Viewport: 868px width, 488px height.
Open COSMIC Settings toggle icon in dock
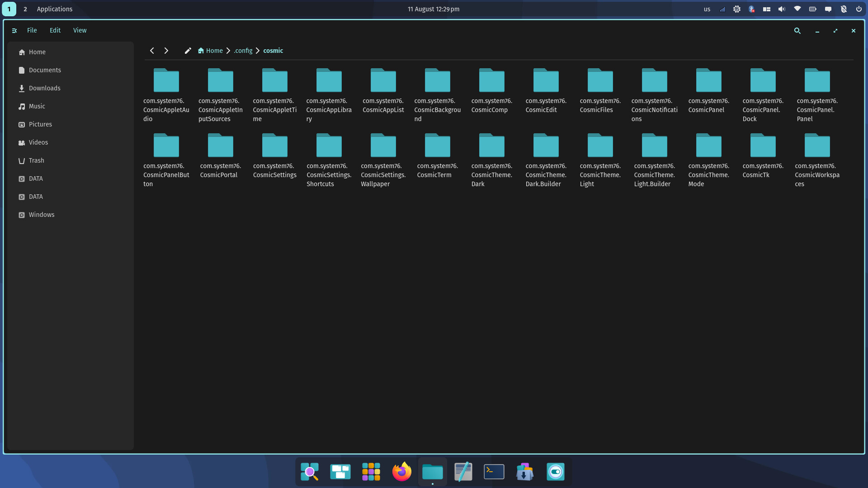[x=556, y=472]
